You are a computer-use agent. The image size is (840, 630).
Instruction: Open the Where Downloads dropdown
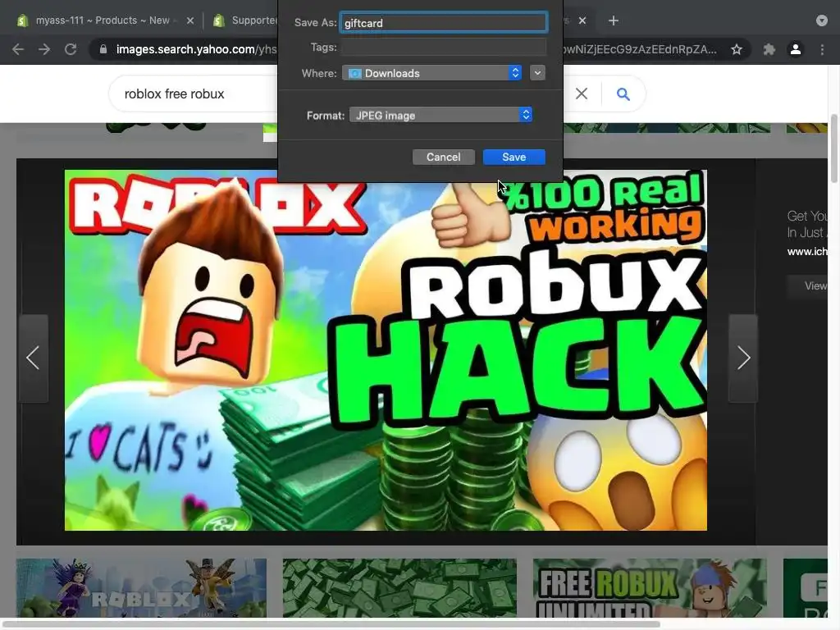(x=431, y=73)
